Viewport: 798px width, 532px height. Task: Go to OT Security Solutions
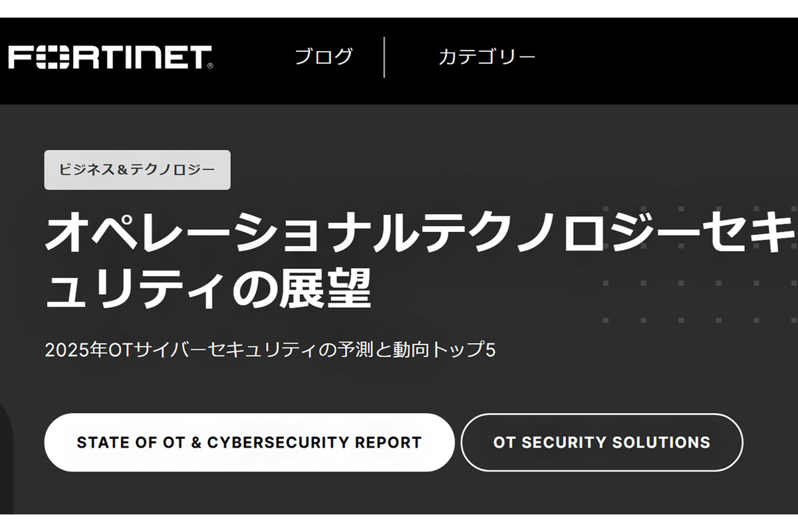click(x=601, y=442)
